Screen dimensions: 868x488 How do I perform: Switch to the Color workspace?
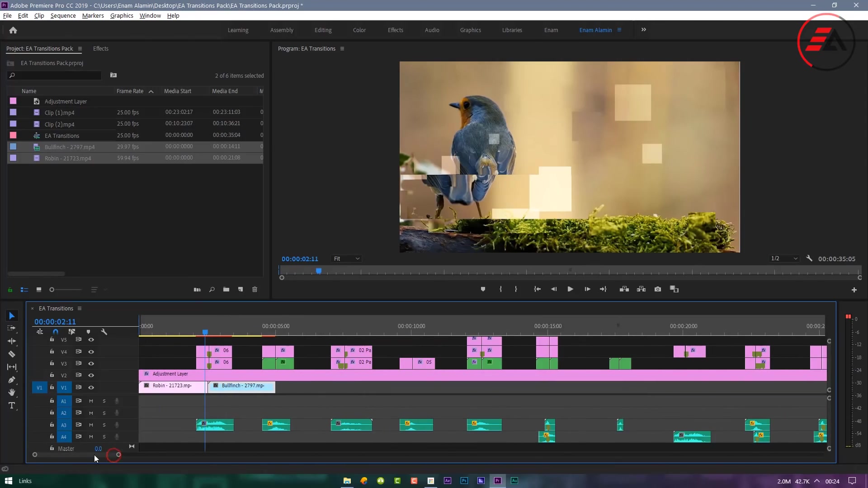point(359,30)
